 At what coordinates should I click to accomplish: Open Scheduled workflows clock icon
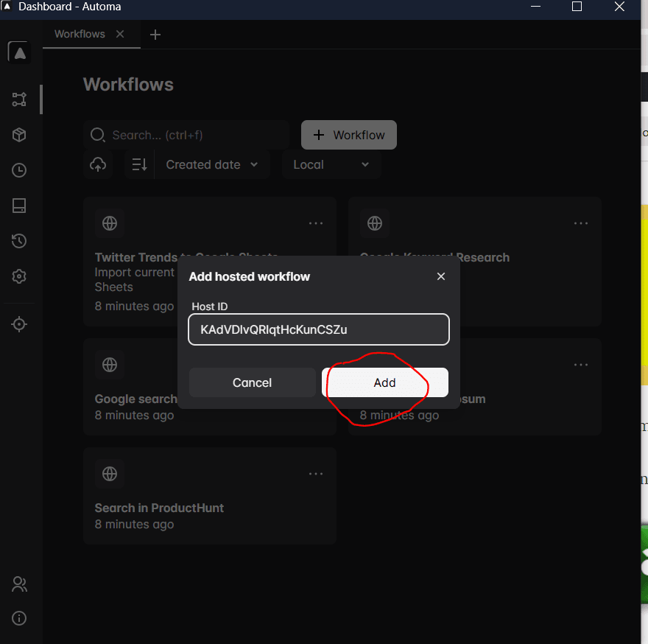tap(19, 170)
